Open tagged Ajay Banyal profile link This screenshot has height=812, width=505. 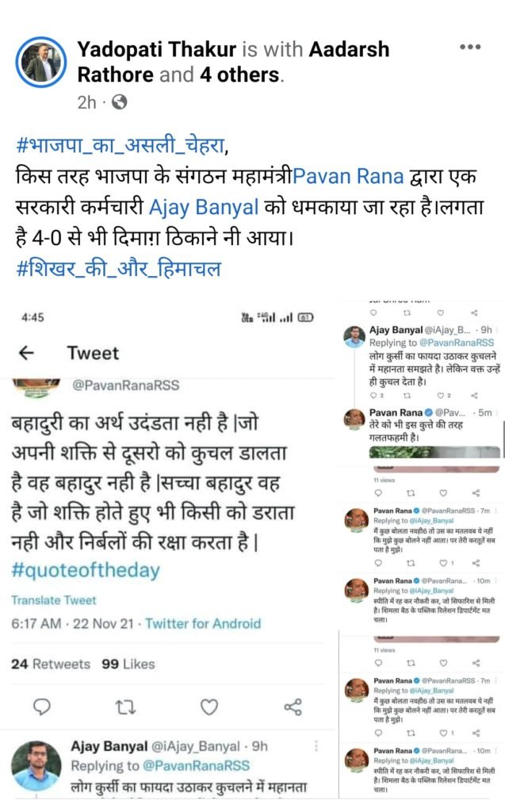[204, 207]
